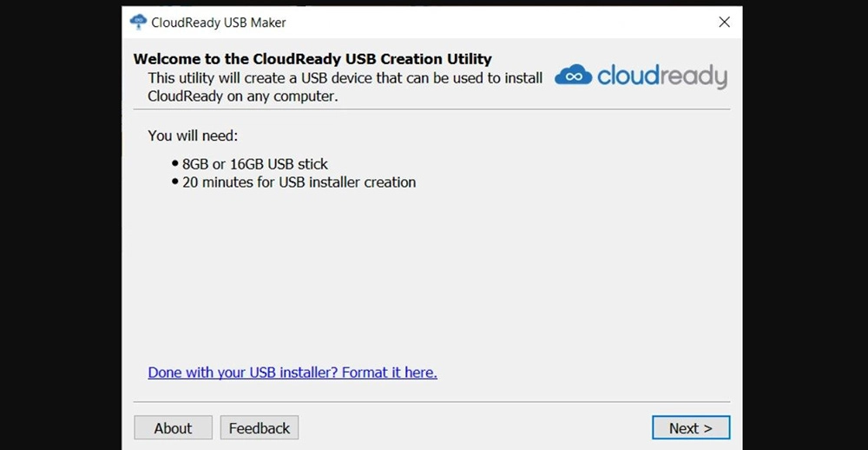Image resolution: width=868 pixels, height=450 pixels.
Task: Click the 'Welcome to the CloudReady' heading
Action: [x=312, y=59]
